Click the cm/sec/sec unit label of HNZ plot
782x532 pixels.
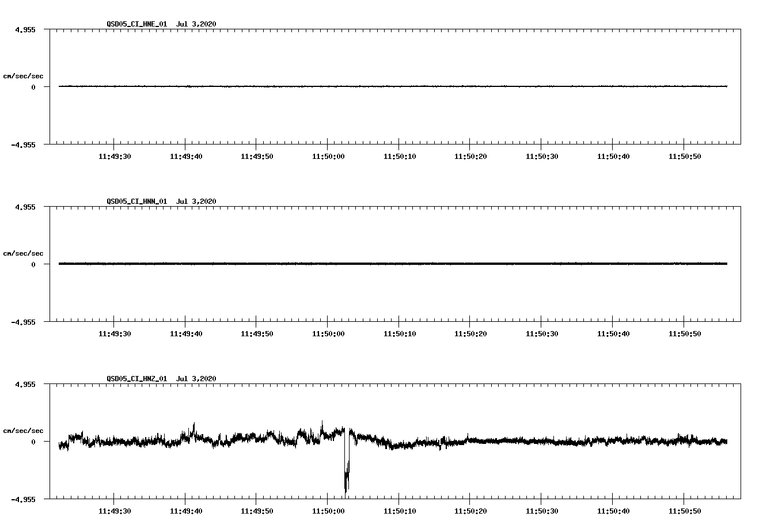(x=23, y=431)
